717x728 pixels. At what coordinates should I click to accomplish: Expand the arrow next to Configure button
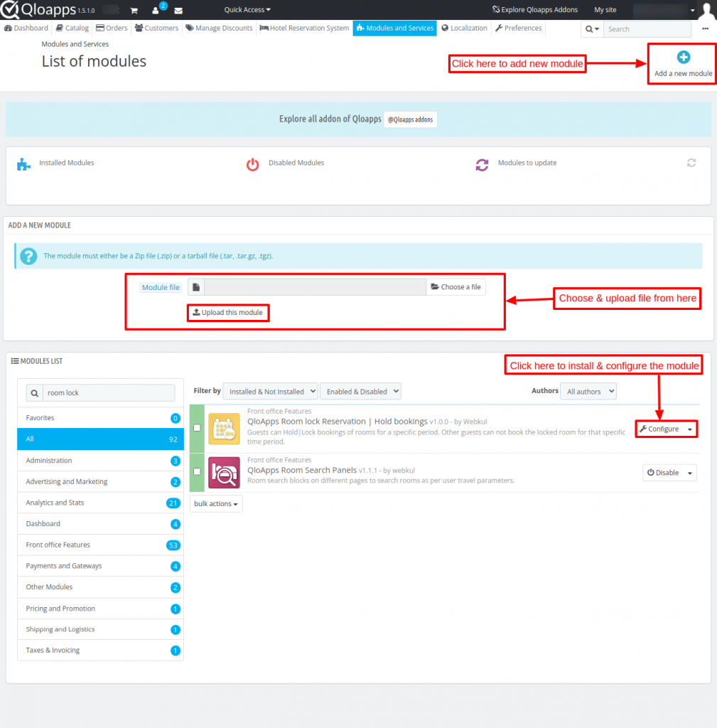pos(689,429)
